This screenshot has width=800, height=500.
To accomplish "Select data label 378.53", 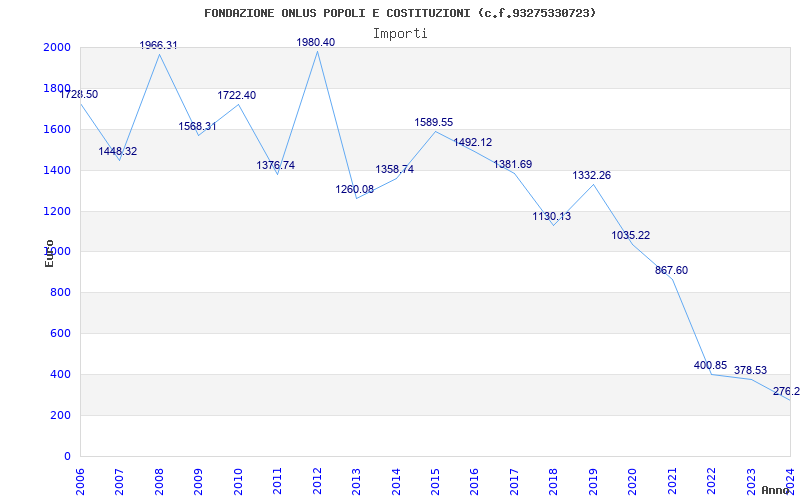I will 751,370.
